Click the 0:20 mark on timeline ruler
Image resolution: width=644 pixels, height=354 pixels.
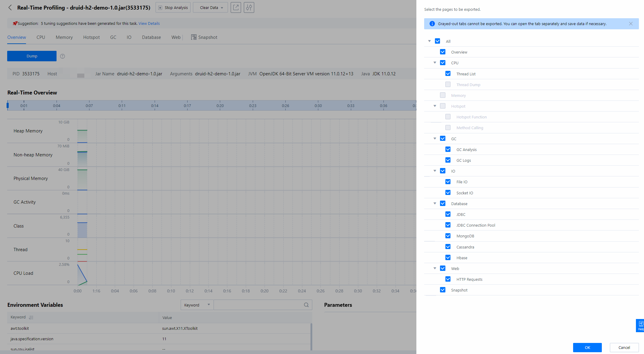pos(220,106)
